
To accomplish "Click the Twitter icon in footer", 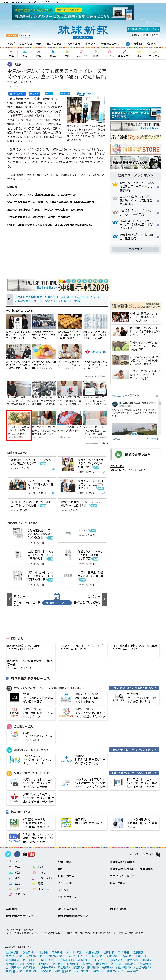I will tap(8, 854).
